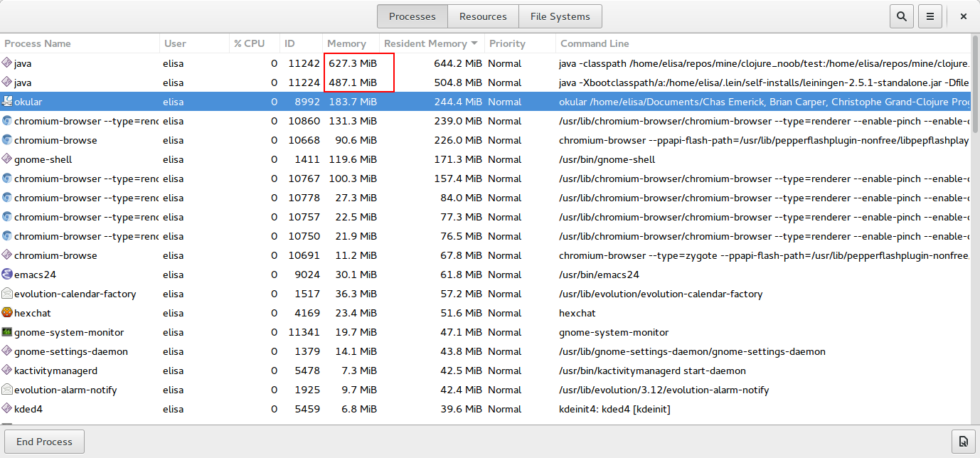Viewport: 980px width, 458px height.
Task: Click the evolution-calendar-factory icon
Action: click(x=7, y=294)
